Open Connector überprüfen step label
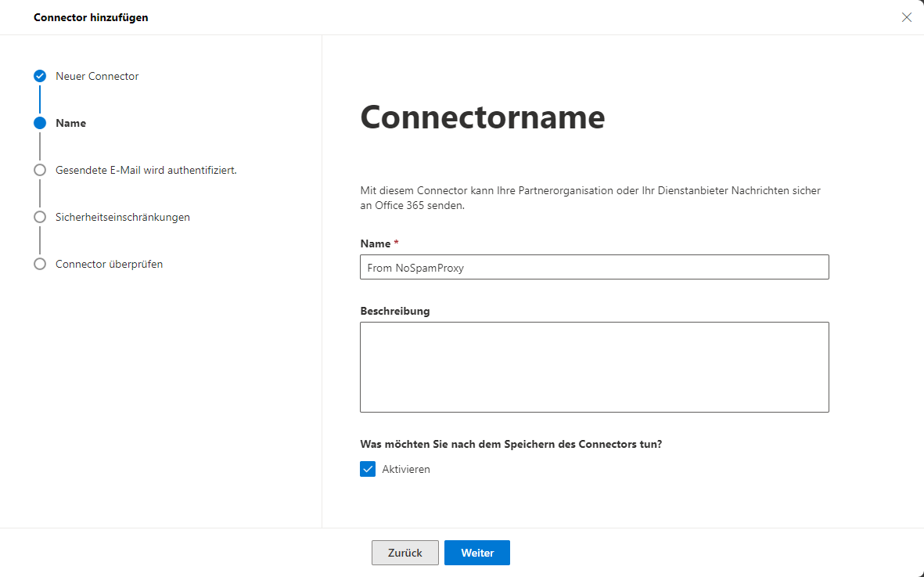Viewport: 924px width, 577px height. coord(109,264)
